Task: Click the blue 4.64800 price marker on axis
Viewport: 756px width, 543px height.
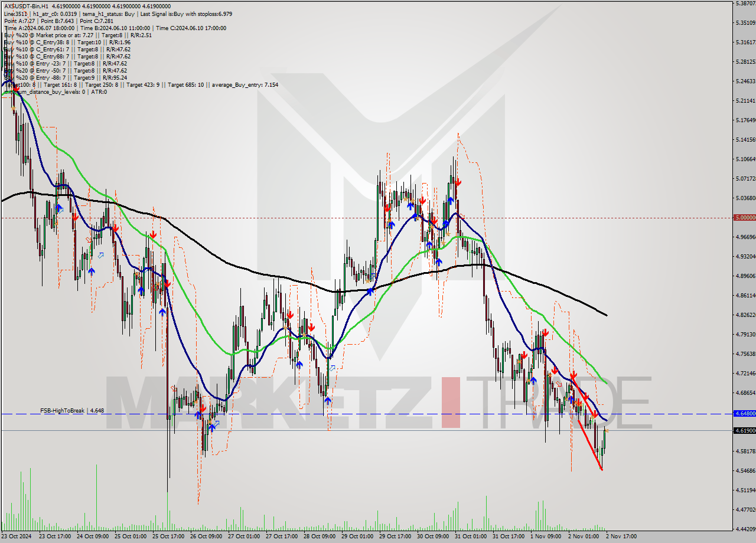Action: 744,414
